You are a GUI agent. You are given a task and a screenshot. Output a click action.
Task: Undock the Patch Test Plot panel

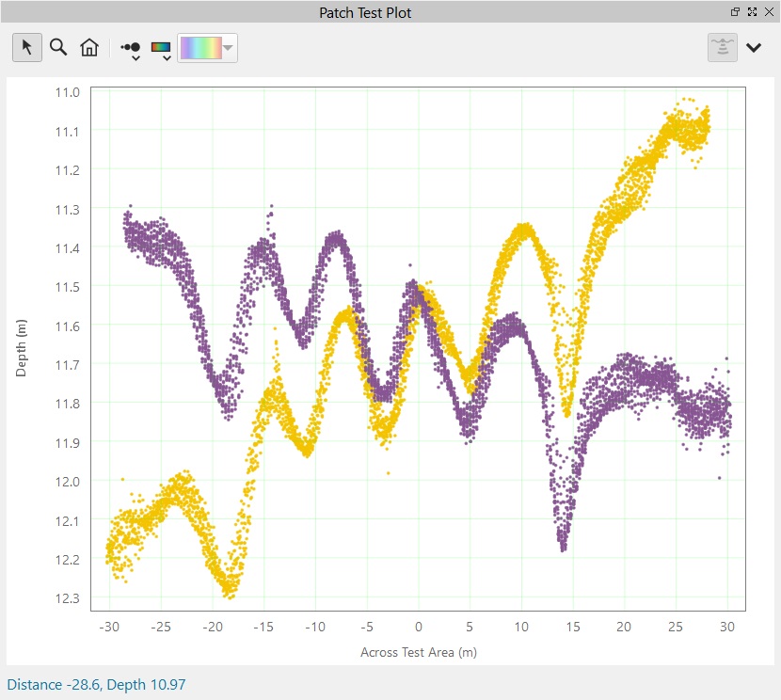(x=735, y=12)
